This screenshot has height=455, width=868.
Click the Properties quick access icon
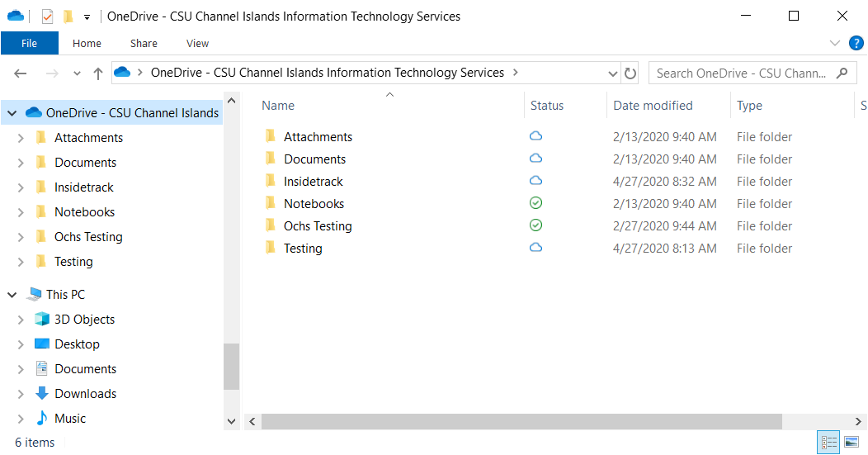[x=48, y=17]
